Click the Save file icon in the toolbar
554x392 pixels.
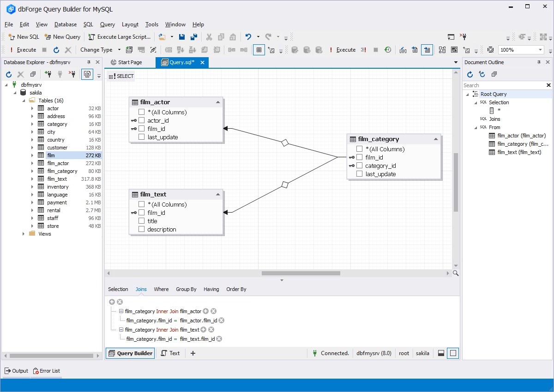181,36
